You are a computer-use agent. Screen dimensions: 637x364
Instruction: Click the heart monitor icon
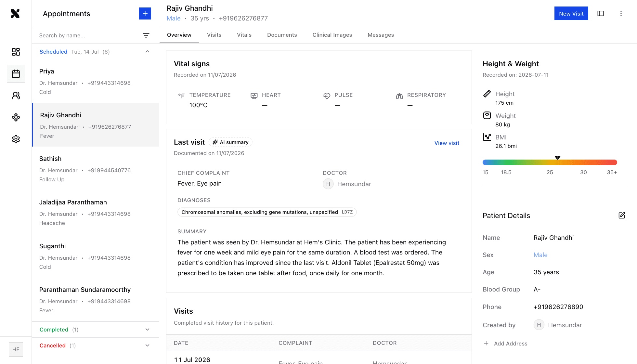(x=254, y=96)
